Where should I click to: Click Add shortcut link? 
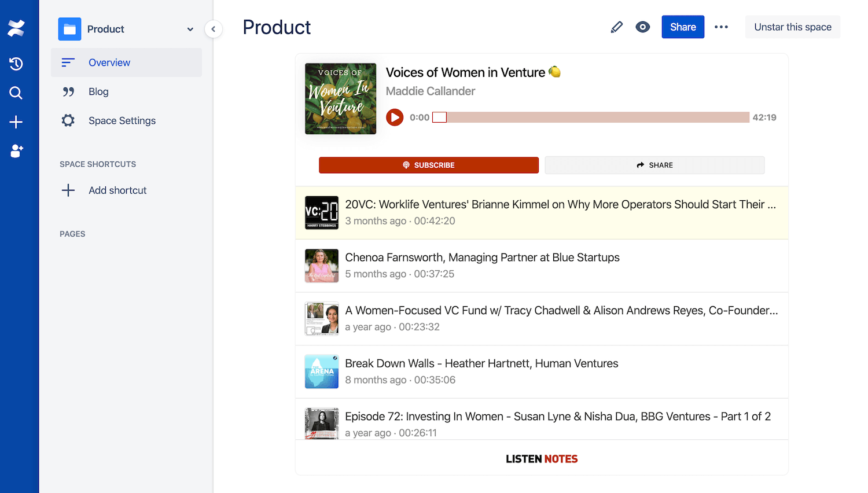[x=117, y=190]
